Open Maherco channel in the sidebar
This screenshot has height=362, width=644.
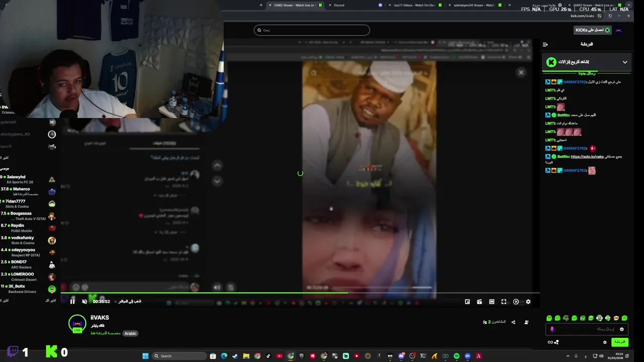(x=28, y=192)
